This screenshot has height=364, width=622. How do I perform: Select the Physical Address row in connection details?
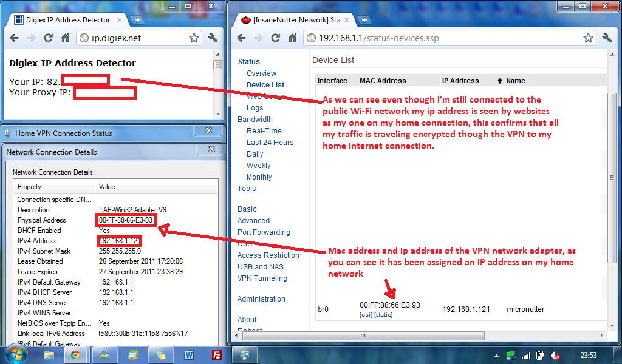tap(116, 220)
